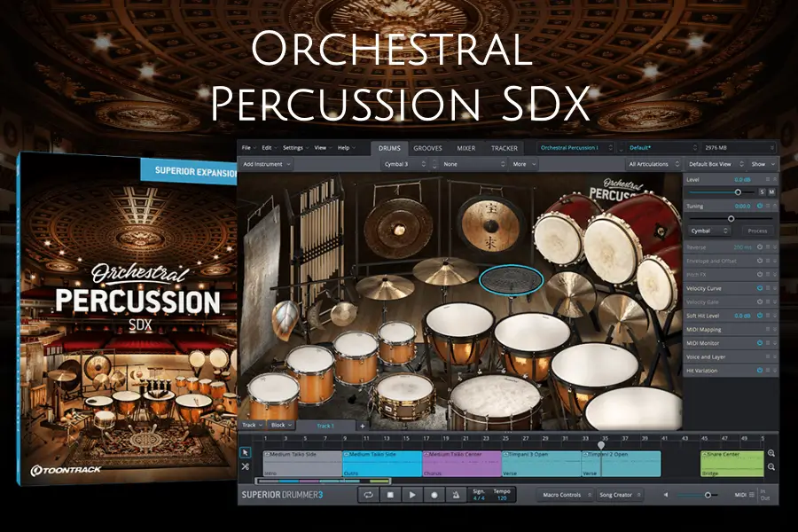Open the Track menu button
Screen dimensions: 798x532
(x=252, y=425)
